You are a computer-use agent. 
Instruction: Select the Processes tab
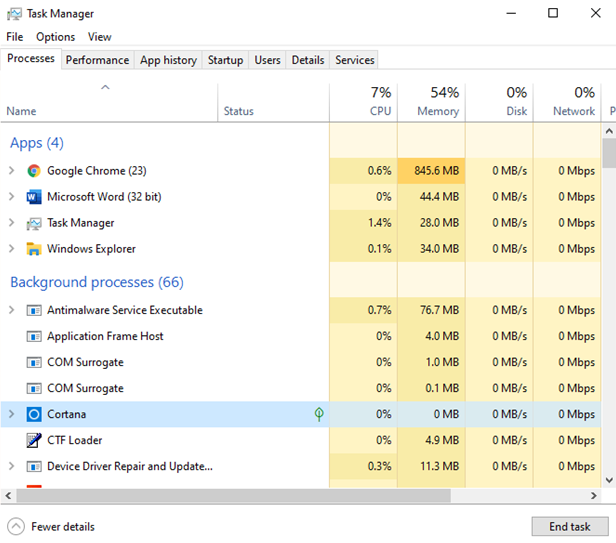click(31, 59)
